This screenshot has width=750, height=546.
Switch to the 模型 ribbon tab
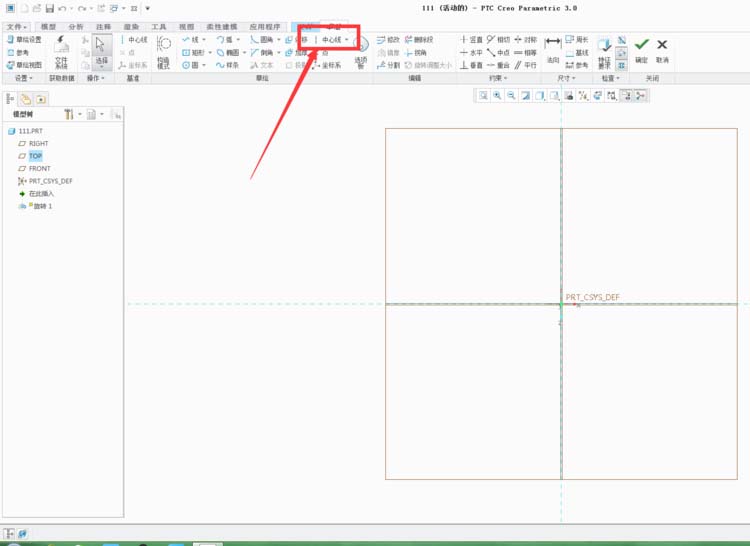click(x=48, y=27)
